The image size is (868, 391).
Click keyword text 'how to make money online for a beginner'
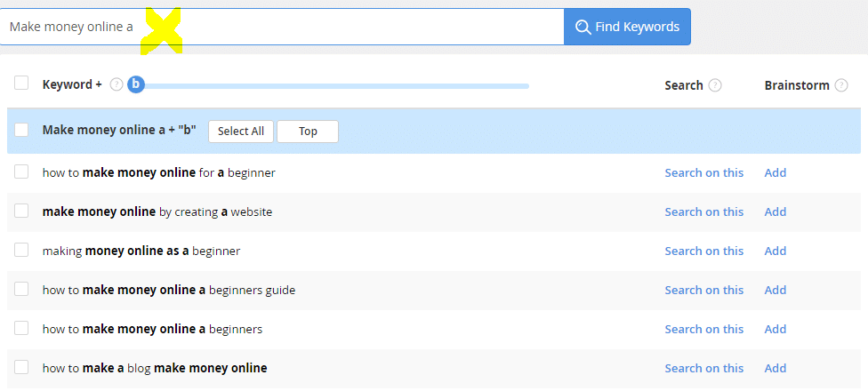pos(159,172)
